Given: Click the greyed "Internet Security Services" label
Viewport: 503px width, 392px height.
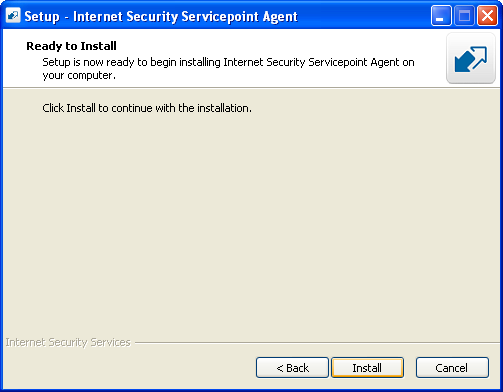Looking at the screenshot, I should pyautogui.click(x=68, y=342).
